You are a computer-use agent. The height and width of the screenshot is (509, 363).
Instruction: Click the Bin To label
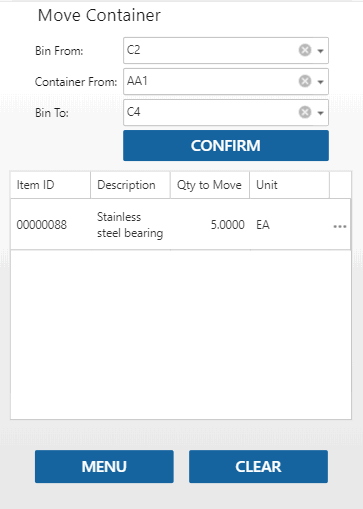pyautogui.click(x=52, y=113)
